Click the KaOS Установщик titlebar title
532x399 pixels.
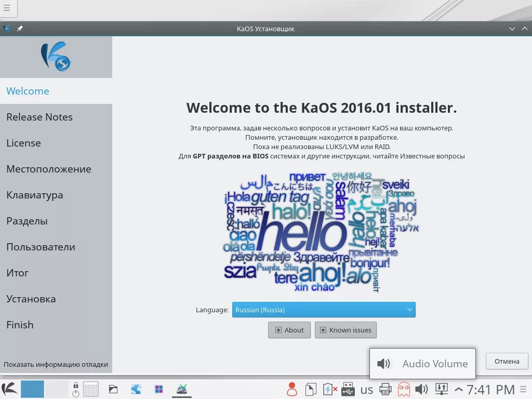(265, 29)
